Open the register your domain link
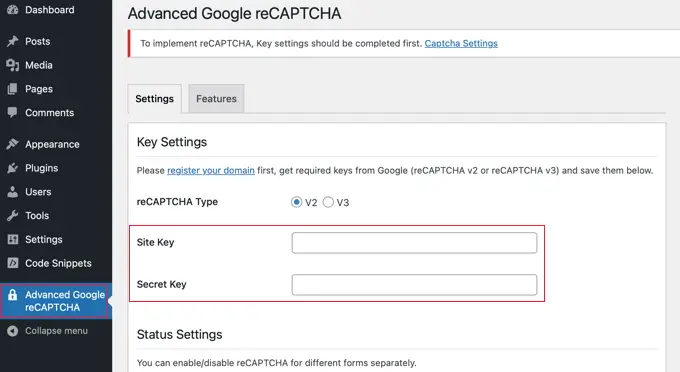The image size is (680, 372). 211,170
